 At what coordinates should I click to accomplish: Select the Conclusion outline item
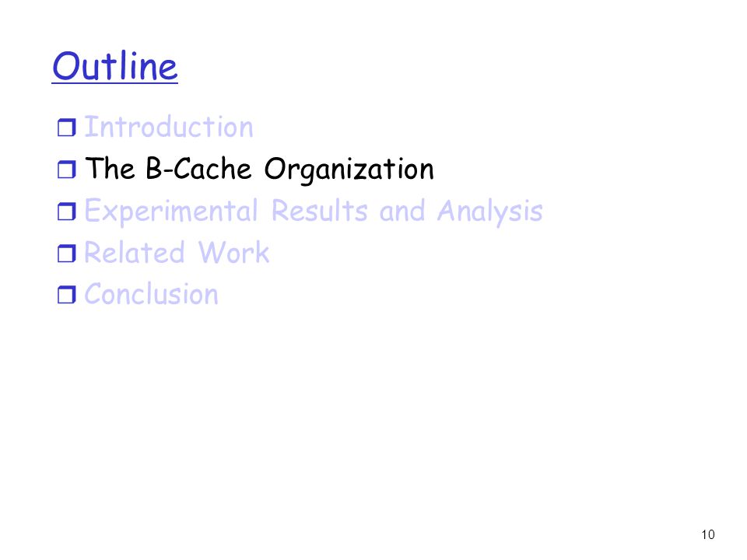(x=152, y=294)
